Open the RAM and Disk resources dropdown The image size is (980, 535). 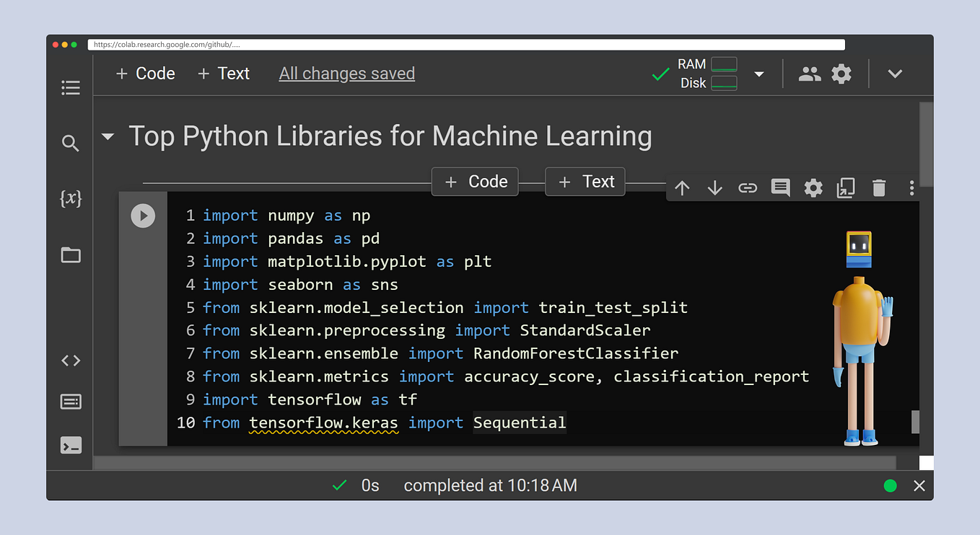click(758, 73)
